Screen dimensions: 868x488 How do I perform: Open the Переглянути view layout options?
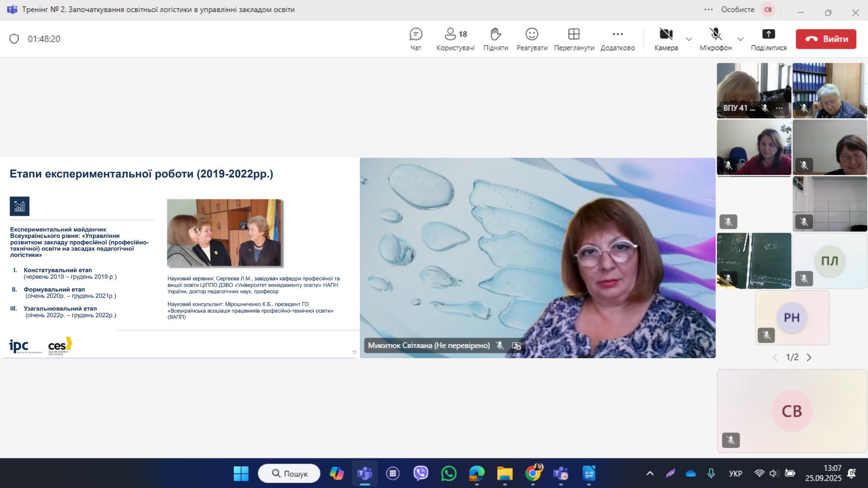coord(574,34)
